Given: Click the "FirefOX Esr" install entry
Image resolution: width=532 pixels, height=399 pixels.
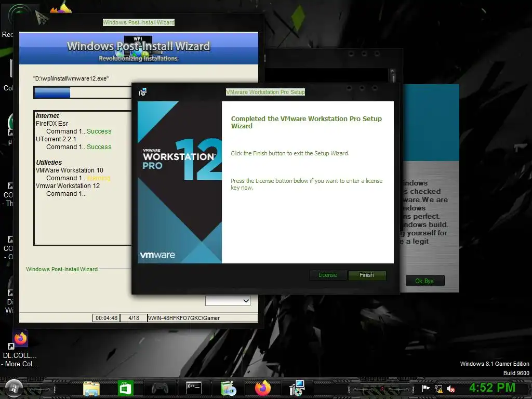Looking at the screenshot, I should tap(52, 124).
